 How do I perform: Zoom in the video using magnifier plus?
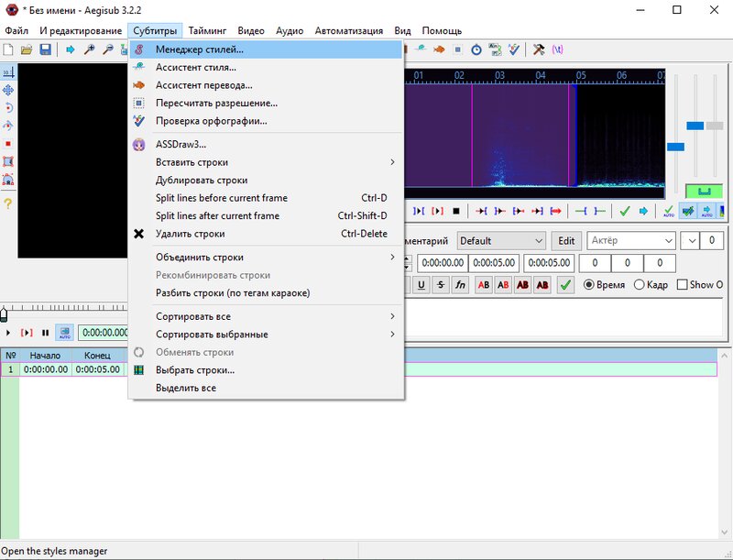89,49
